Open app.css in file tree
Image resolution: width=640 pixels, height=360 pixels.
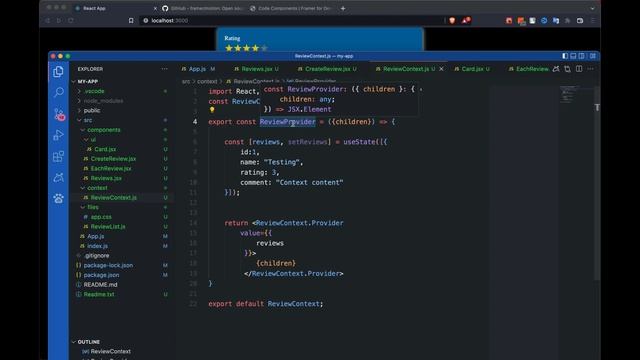click(101, 217)
